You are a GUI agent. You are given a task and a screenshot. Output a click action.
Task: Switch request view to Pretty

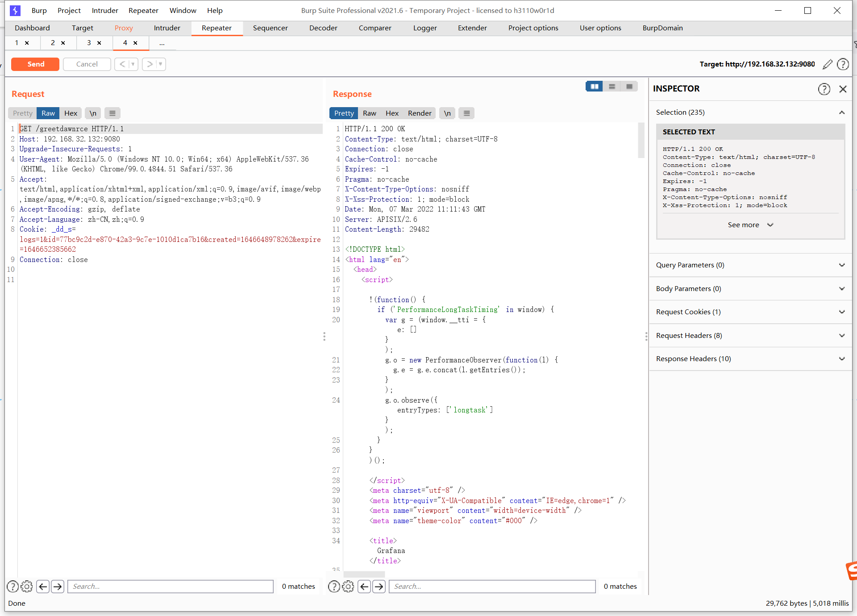[22, 113]
